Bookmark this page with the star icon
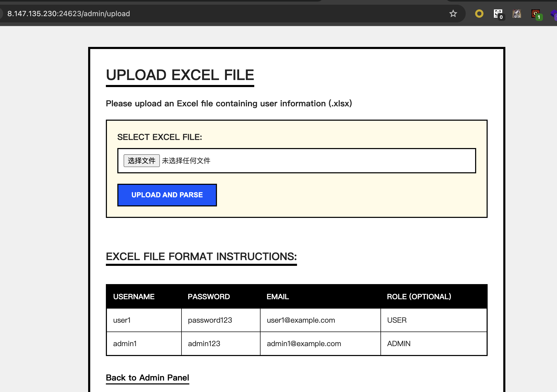 tap(453, 14)
